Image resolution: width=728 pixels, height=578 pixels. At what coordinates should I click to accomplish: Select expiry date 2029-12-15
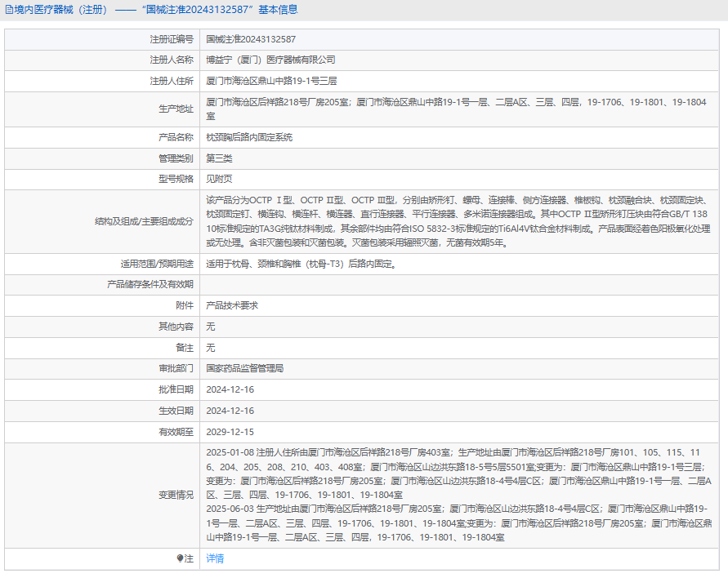(230, 433)
